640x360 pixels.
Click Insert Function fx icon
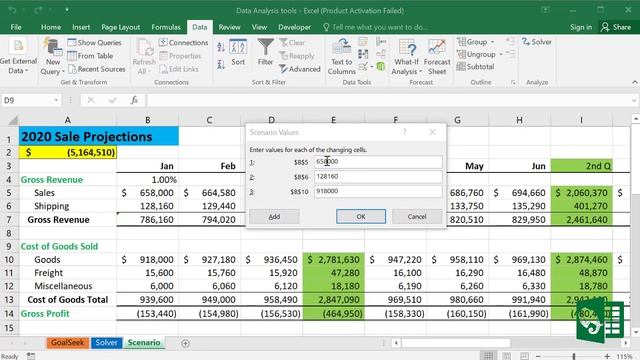(x=134, y=100)
